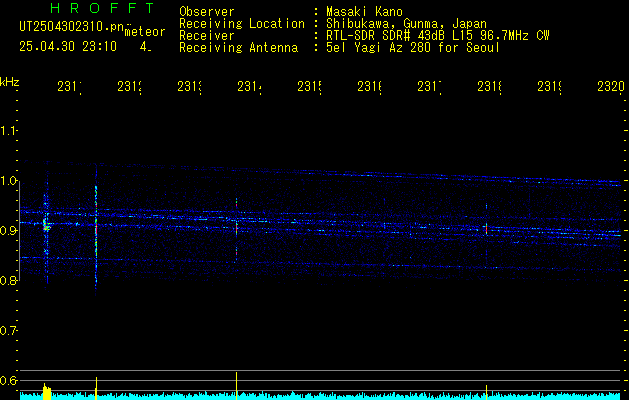Screen dimensions: 629x400
Task: Click the word meteor in the header
Action: (145, 31)
